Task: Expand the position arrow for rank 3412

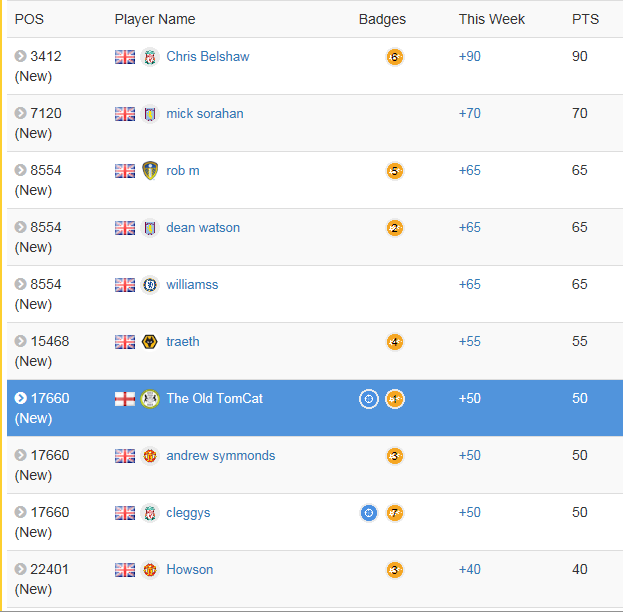Action: tap(21, 57)
